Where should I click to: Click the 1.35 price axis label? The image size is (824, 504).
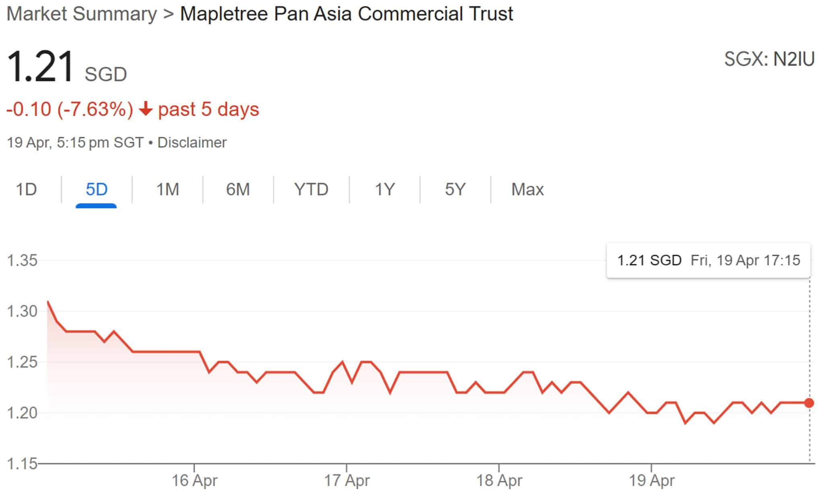pos(22,261)
